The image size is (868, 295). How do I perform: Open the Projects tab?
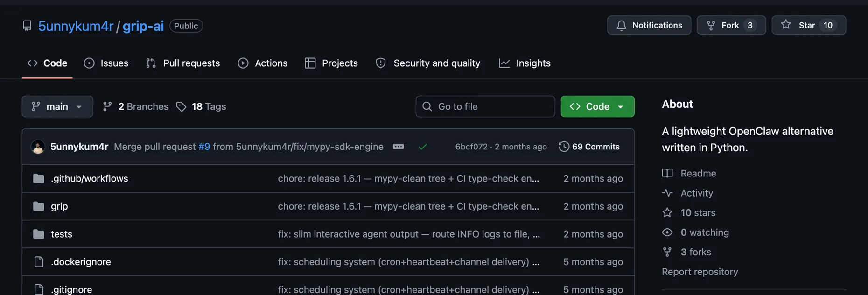331,63
